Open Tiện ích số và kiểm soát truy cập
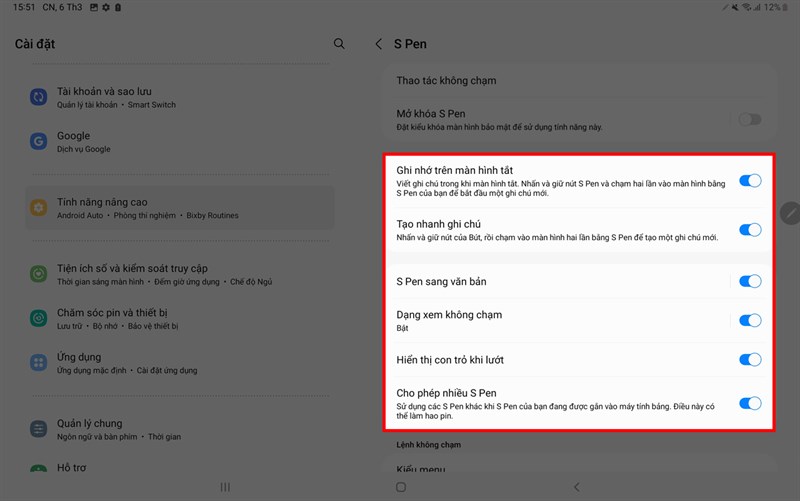The width and height of the screenshot is (800, 501). [180, 274]
